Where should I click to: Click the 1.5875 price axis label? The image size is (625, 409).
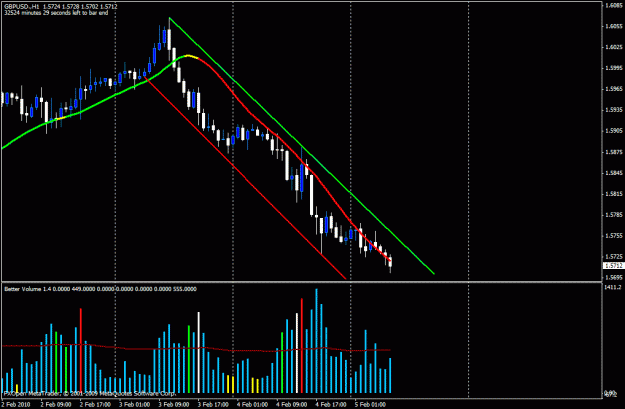(x=614, y=152)
